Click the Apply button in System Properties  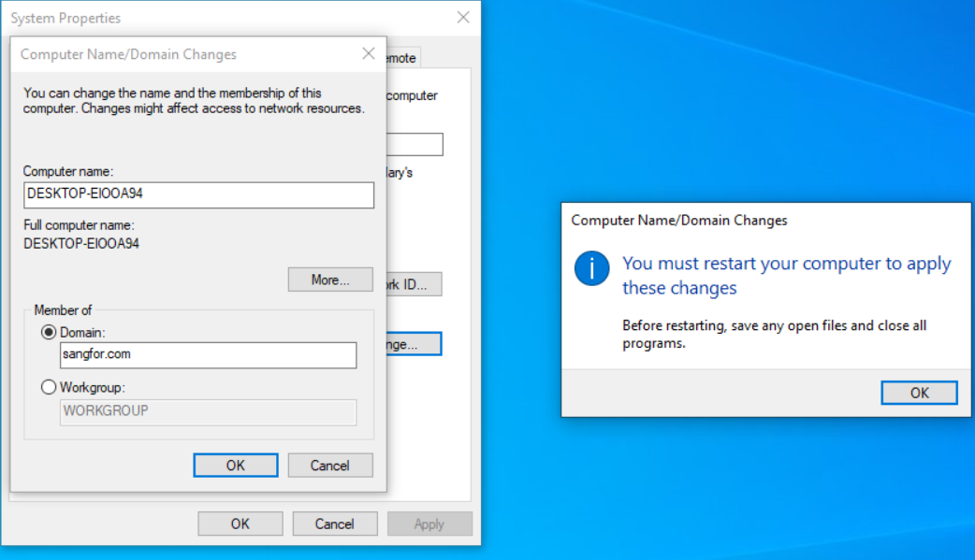tap(429, 524)
